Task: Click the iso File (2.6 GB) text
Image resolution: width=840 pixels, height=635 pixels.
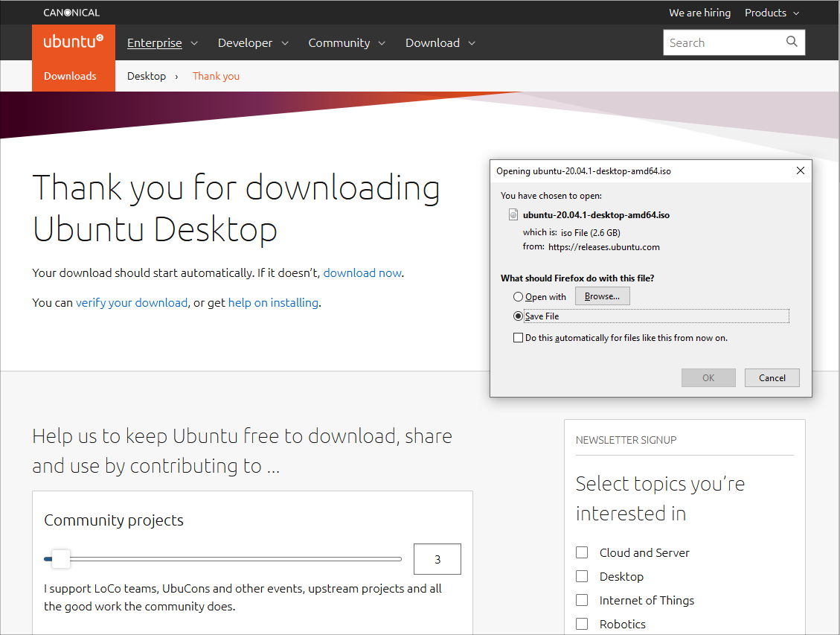Action: [590, 232]
